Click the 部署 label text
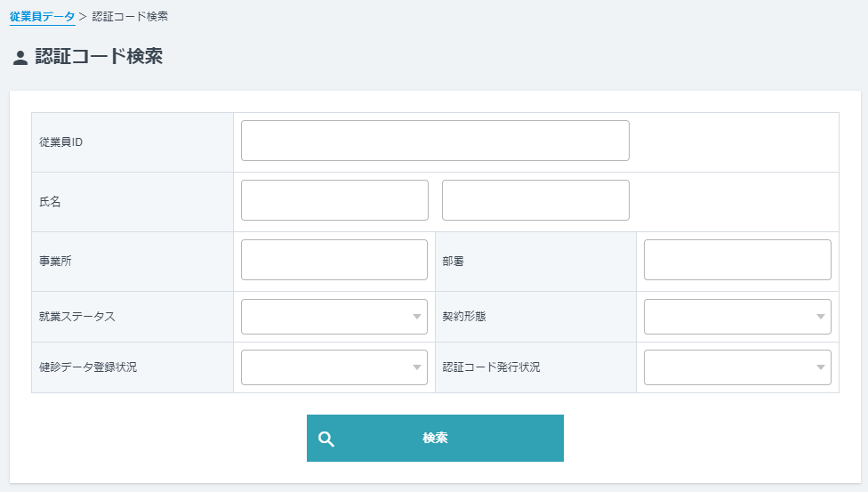Viewport: 868px width, 492px height. coord(453,261)
